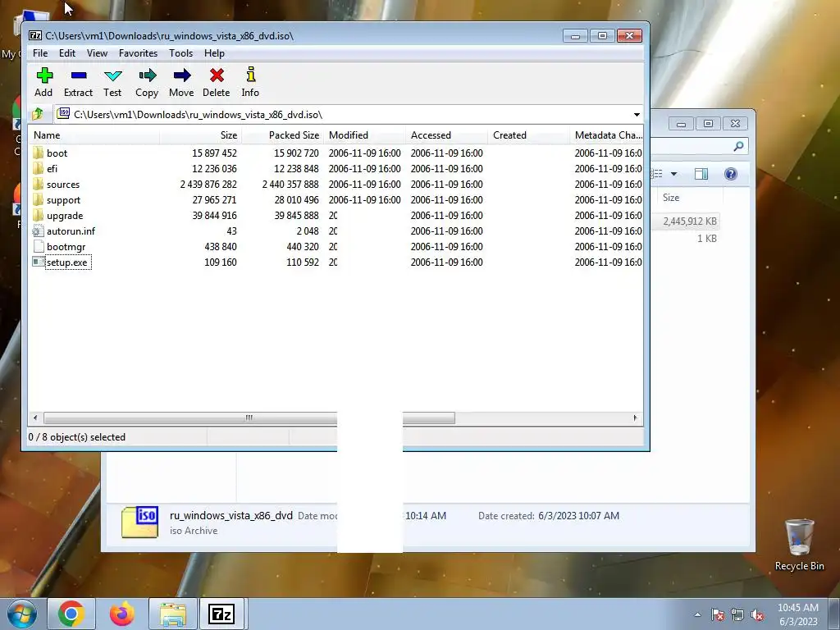
Task: Click the Test toolbar icon
Action: [112, 75]
